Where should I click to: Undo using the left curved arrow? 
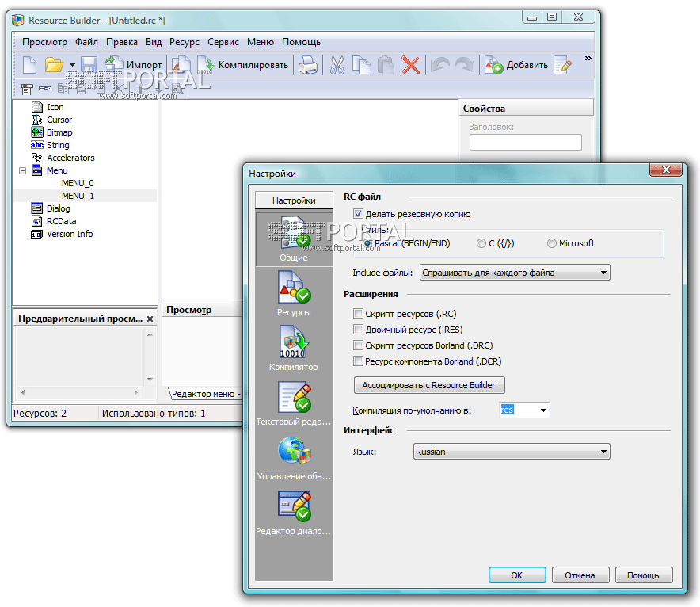tap(440, 65)
